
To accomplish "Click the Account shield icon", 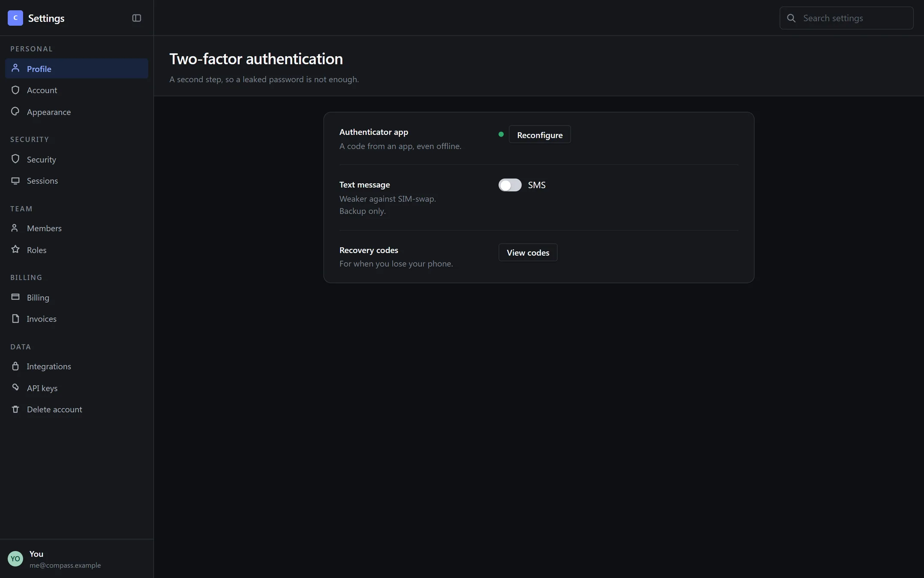I will [x=15, y=90].
